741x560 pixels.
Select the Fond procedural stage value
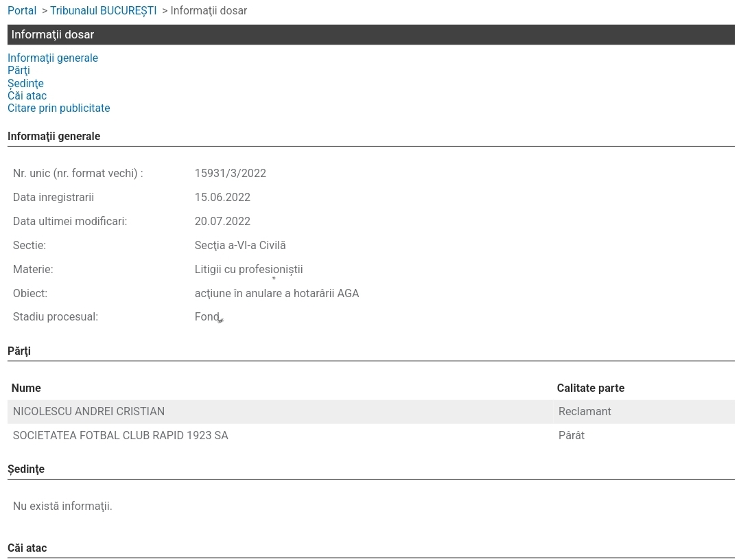pos(207,317)
